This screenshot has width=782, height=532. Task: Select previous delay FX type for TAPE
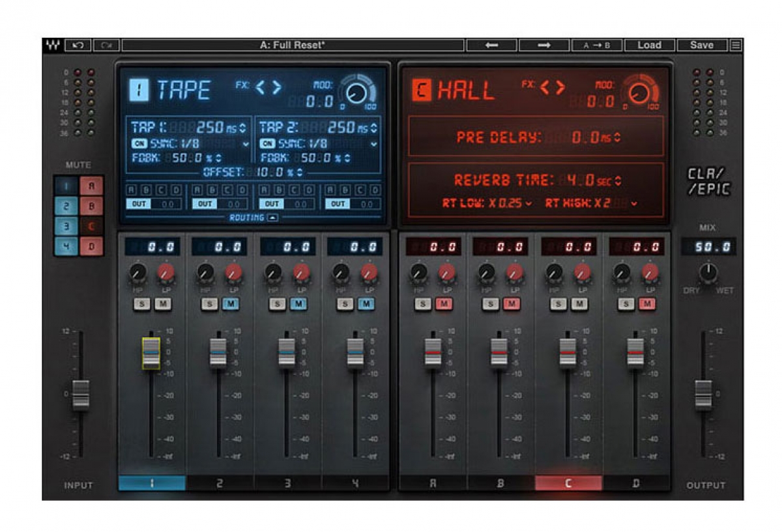[260, 87]
